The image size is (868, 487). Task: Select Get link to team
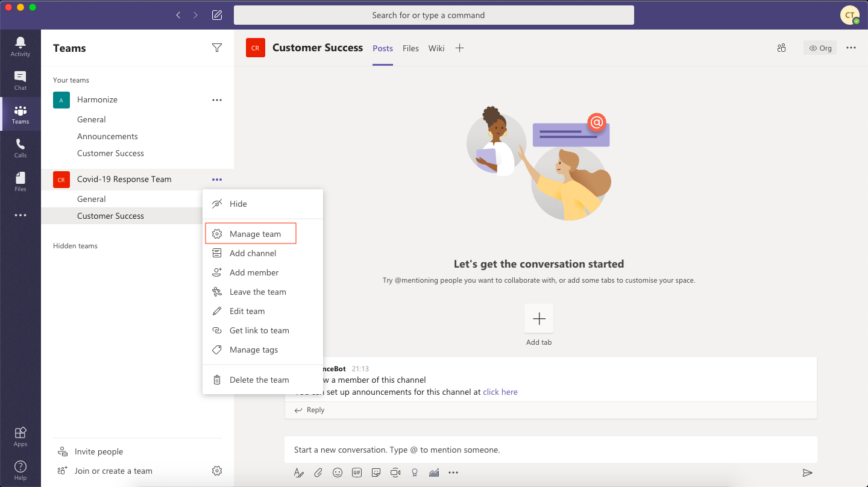(x=263, y=330)
